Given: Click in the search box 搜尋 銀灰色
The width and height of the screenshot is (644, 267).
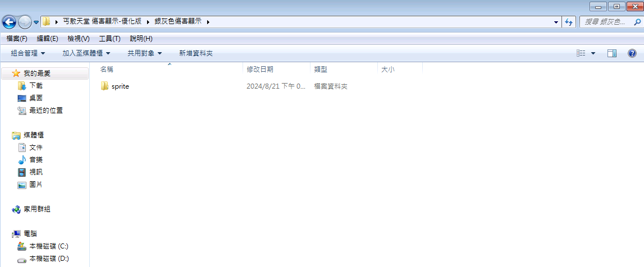Looking at the screenshot, I should pyautogui.click(x=605, y=22).
